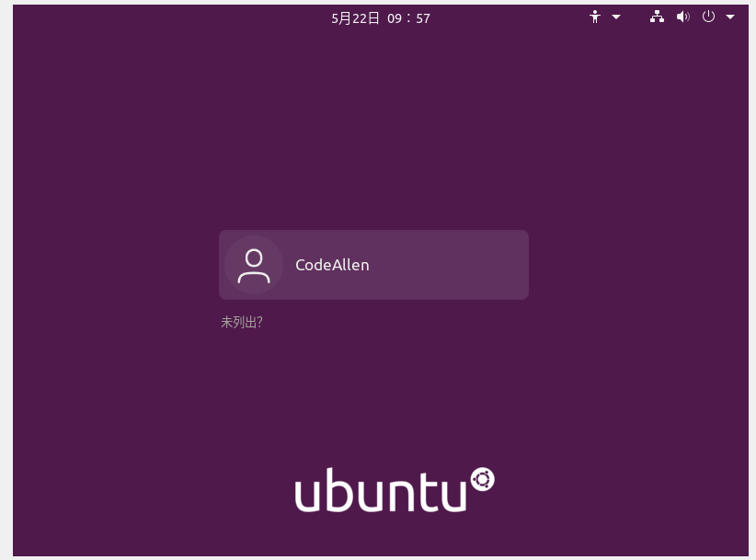This screenshot has width=756, height=560.
Task: Click the wired network status icon
Action: click(657, 17)
